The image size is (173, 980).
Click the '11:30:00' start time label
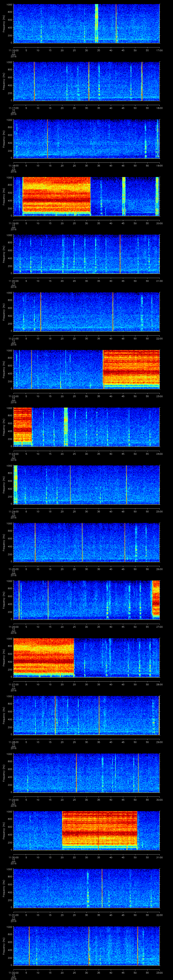click(x=13, y=857)
